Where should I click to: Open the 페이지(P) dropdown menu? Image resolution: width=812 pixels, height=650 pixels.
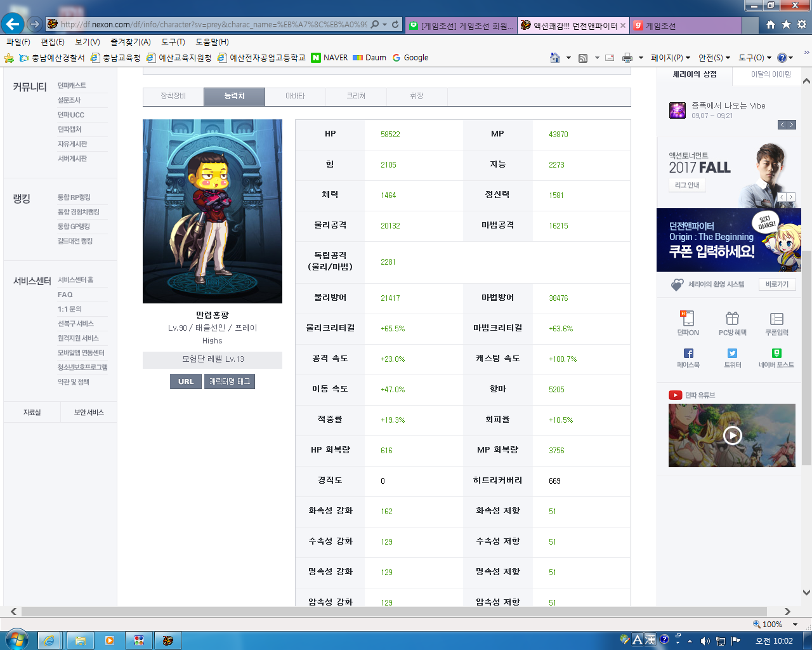point(671,58)
